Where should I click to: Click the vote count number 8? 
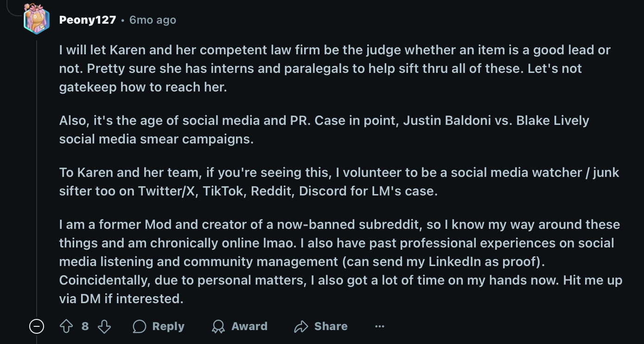(x=85, y=326)
